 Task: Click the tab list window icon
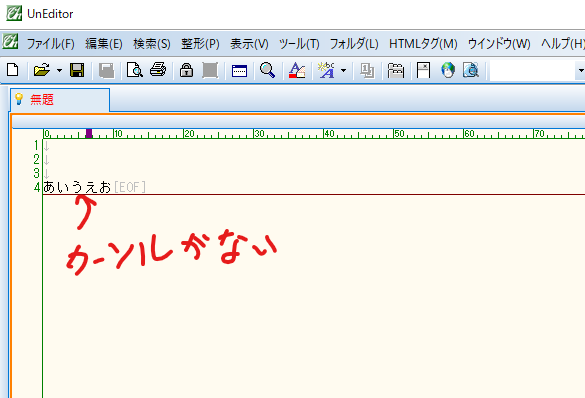point(395,70)
